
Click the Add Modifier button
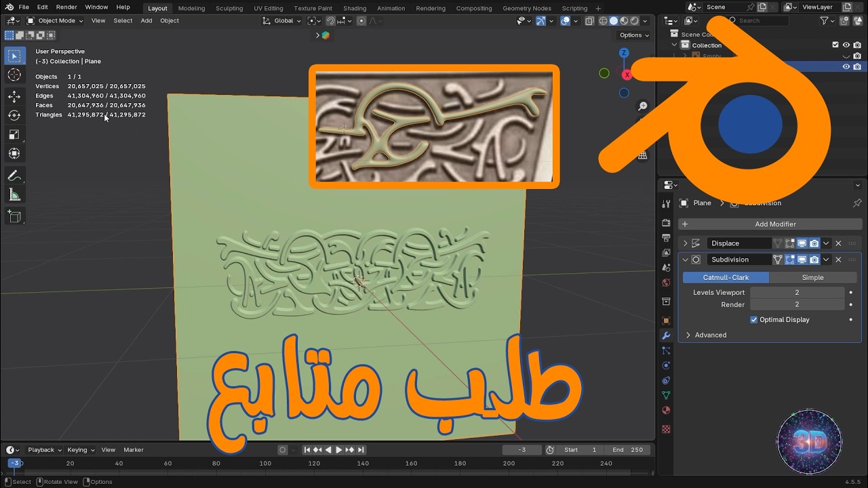770,224
